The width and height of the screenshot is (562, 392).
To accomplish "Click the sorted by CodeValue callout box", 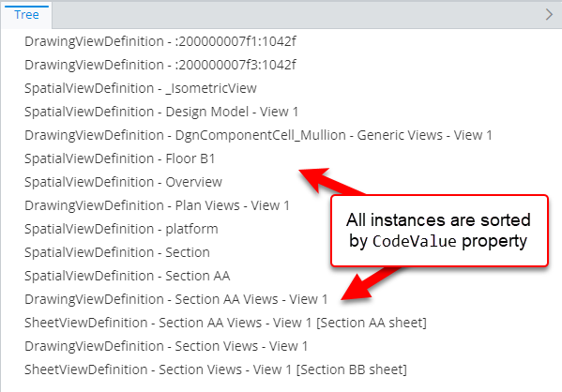I will (x=439, y=231).
